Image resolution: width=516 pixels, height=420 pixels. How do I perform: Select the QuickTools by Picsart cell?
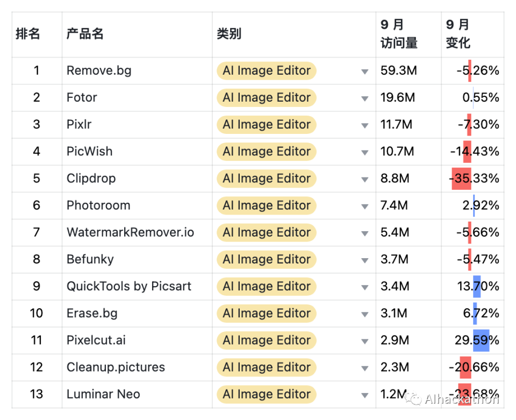[x=129, y=286]
